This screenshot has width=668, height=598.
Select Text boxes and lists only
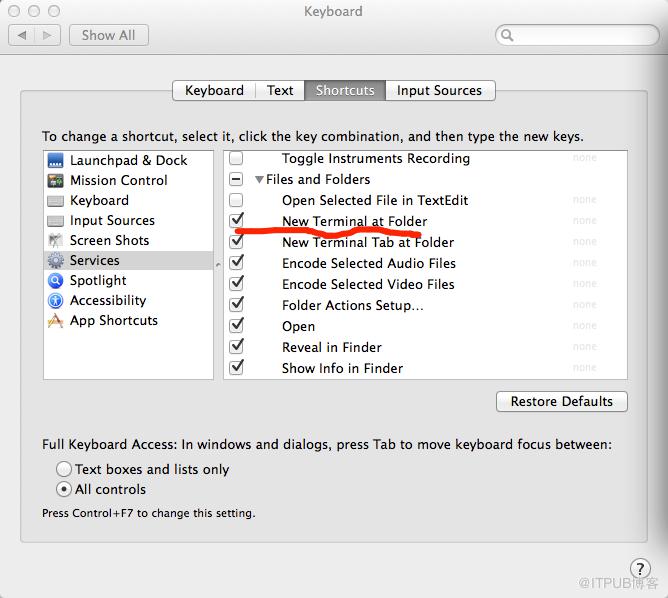(x=63, y=469)
